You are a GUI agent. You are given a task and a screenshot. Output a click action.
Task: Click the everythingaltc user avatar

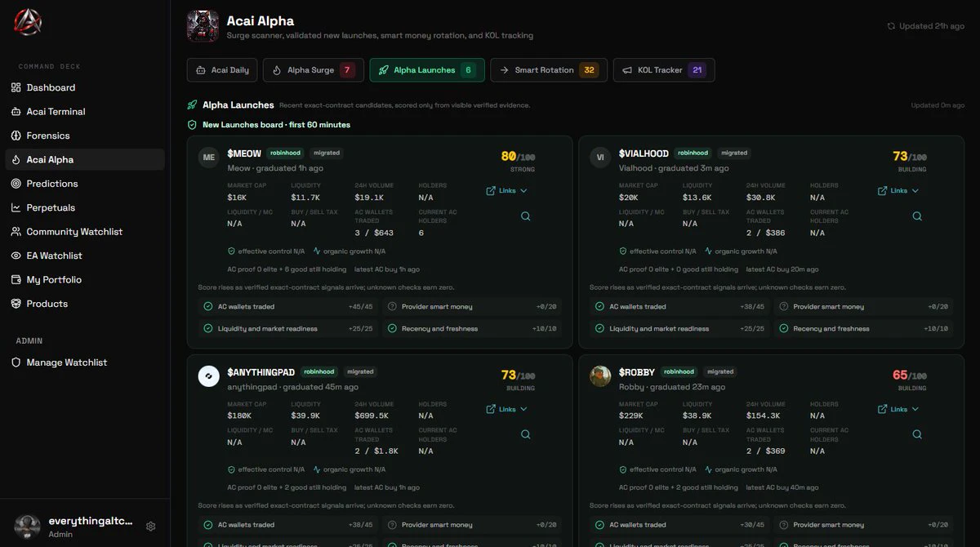(x=28, y=527)
